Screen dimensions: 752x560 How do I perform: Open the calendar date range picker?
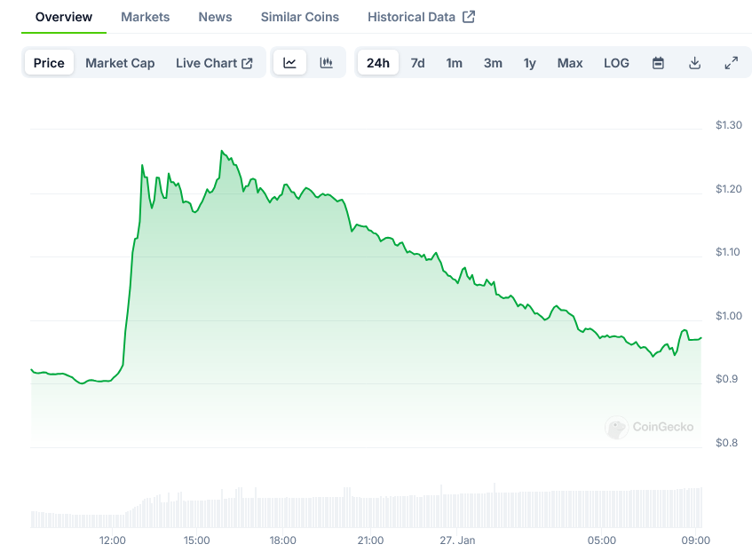click(658, 63)
